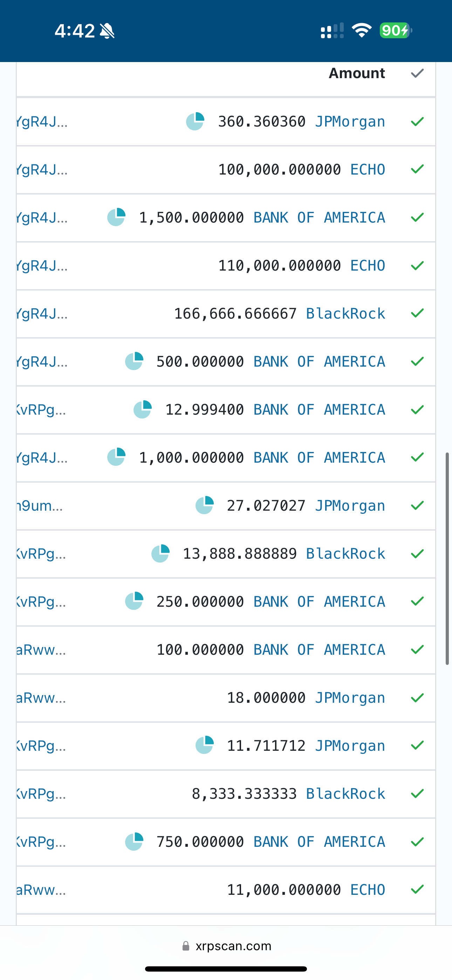Open BANK OF AMERICA link for 100.000000
This screenshot has width=452, height=980.
pyautogui.click(x=319, y=650)
